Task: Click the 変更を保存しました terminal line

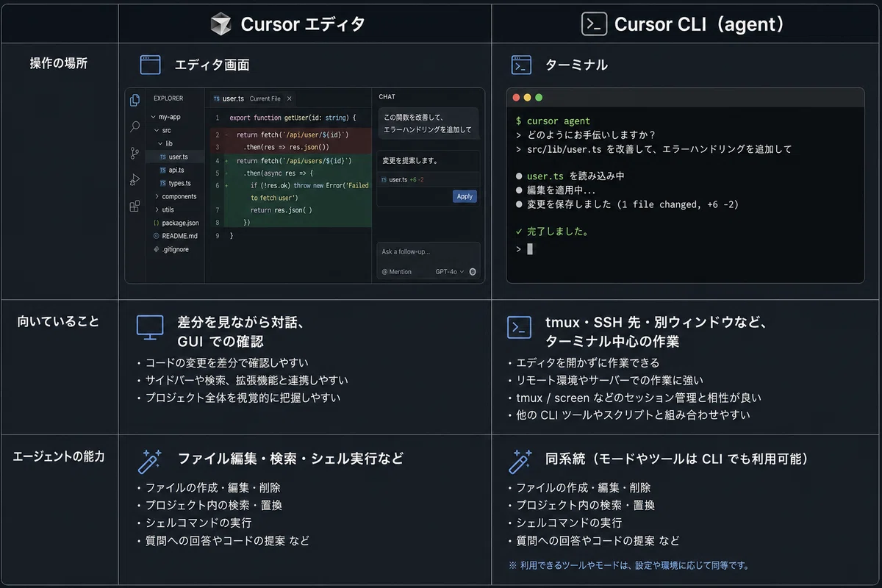Action: (627, 204)
